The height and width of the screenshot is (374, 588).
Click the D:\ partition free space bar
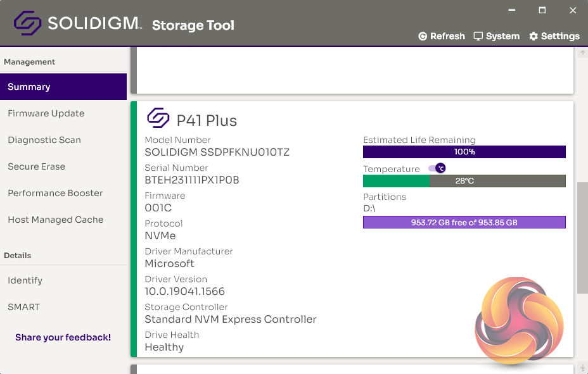pos(464,222)
